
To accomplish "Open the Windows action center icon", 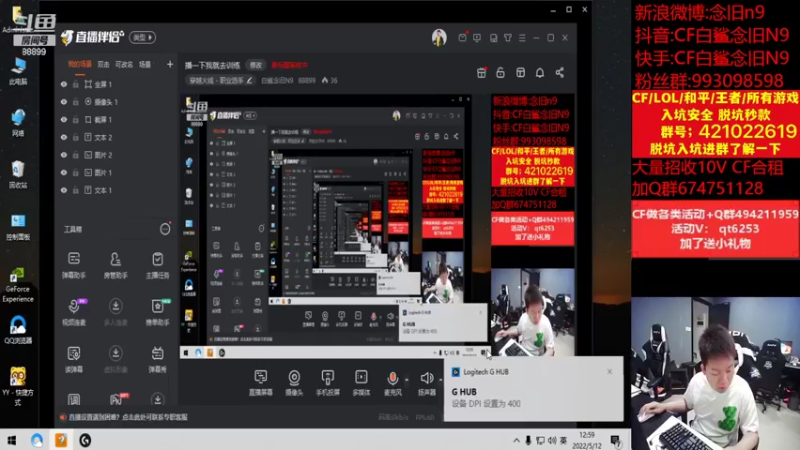I will click(616, 440).
